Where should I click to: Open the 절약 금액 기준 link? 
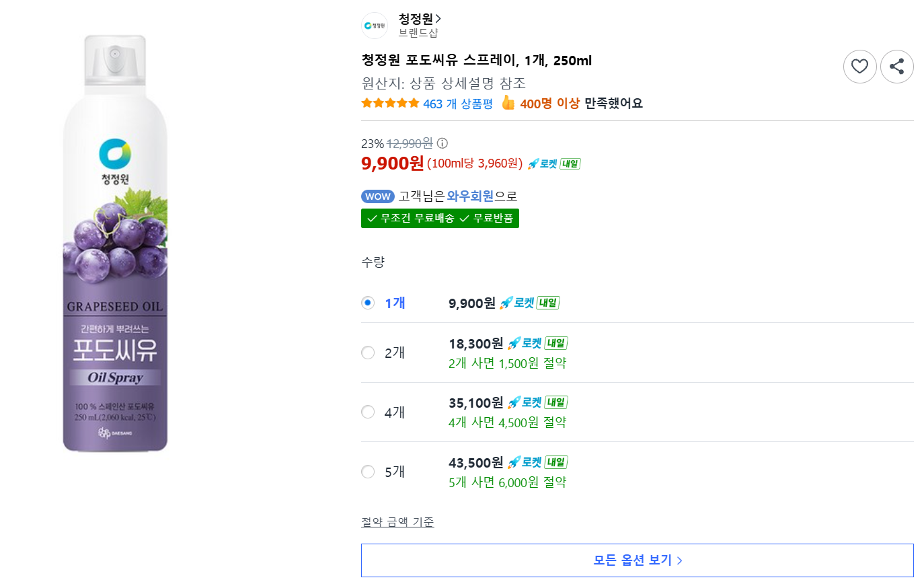click(x=397, y=522)
